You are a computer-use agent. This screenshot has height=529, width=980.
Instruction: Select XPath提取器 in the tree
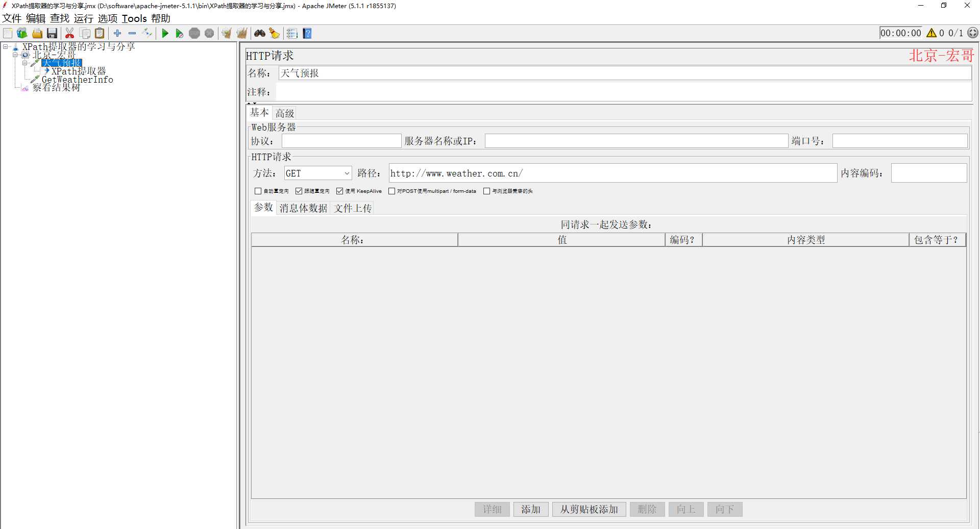click(79, 71)
